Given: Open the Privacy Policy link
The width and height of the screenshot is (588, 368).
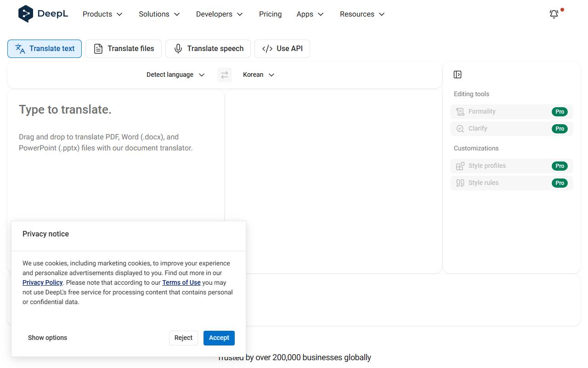Looking at the screenshot, I should pyautogui.click(x=42, y=283).
